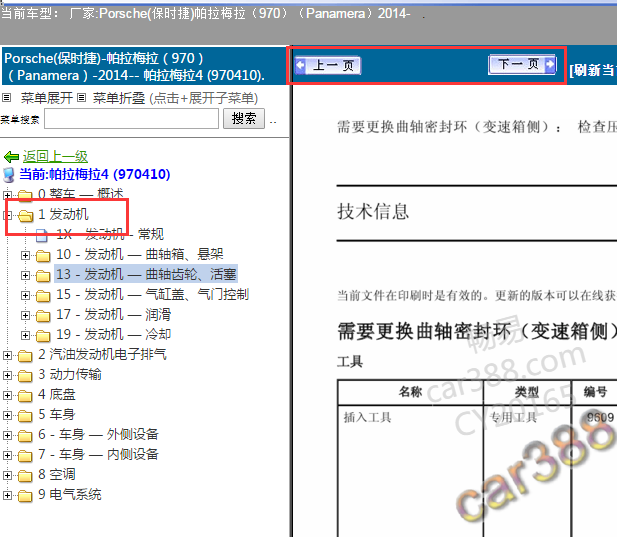
Task: Click the menu expand list icon
Action: tap(7, 98)
